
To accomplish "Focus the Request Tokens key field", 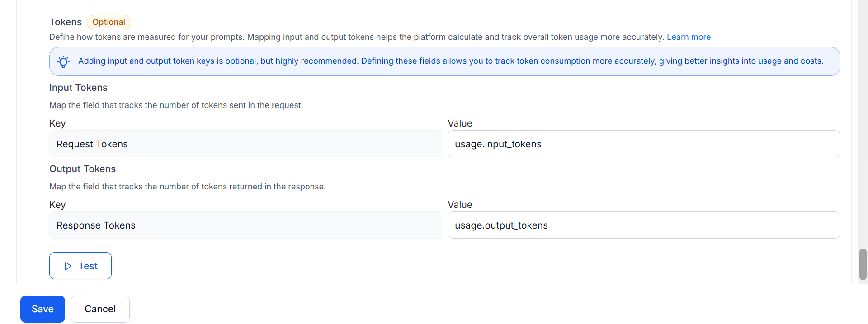I will [x=245, y=144].
